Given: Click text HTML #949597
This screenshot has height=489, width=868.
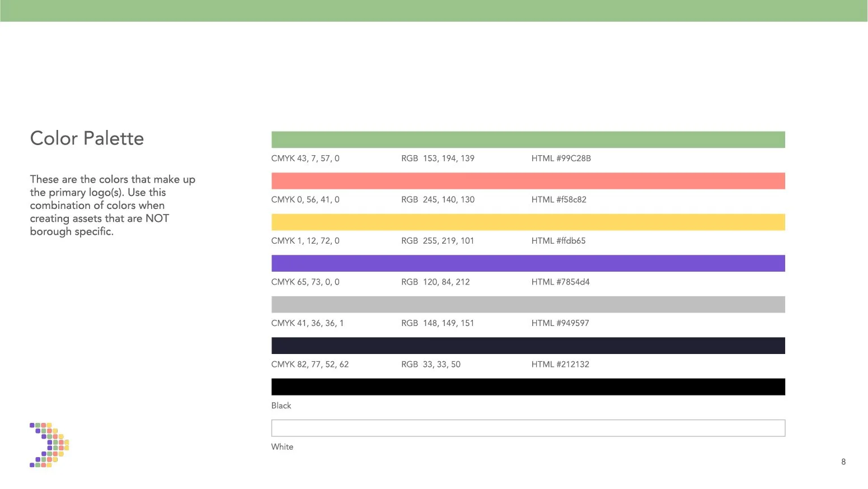Looking at the screenshot, I should point(560,323).
